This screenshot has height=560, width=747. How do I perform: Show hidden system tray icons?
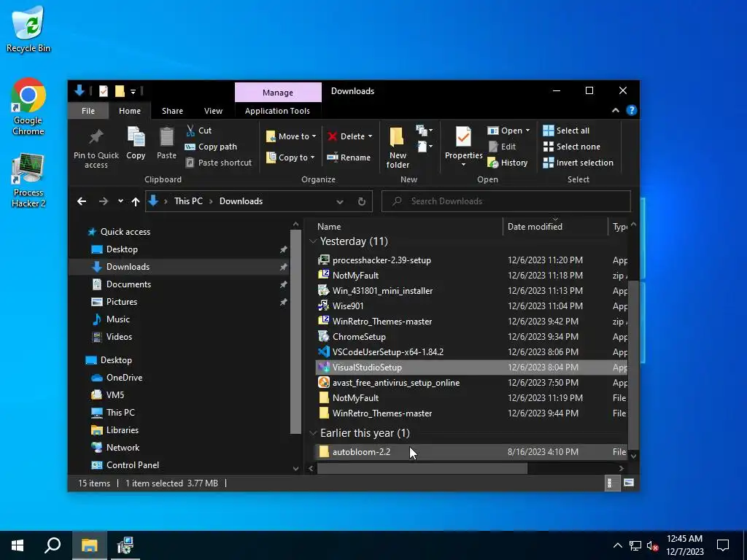tap(617, 545)
